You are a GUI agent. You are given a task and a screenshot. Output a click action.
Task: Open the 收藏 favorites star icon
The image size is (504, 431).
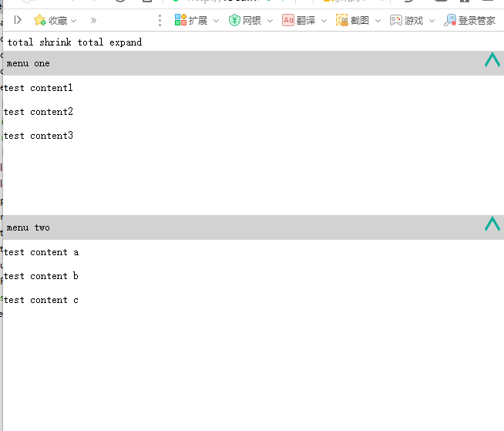40,20
